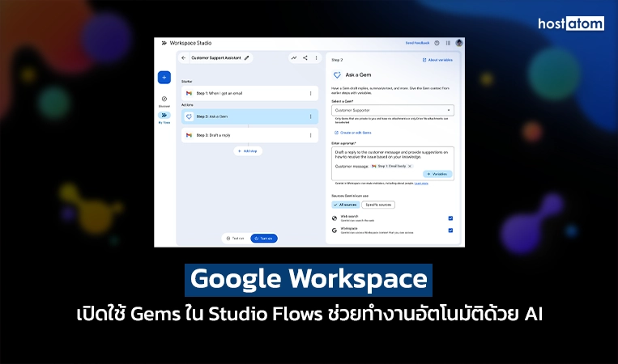Open My flows in the left sidebar
This screenshot has width=618, height=364.
164,117
